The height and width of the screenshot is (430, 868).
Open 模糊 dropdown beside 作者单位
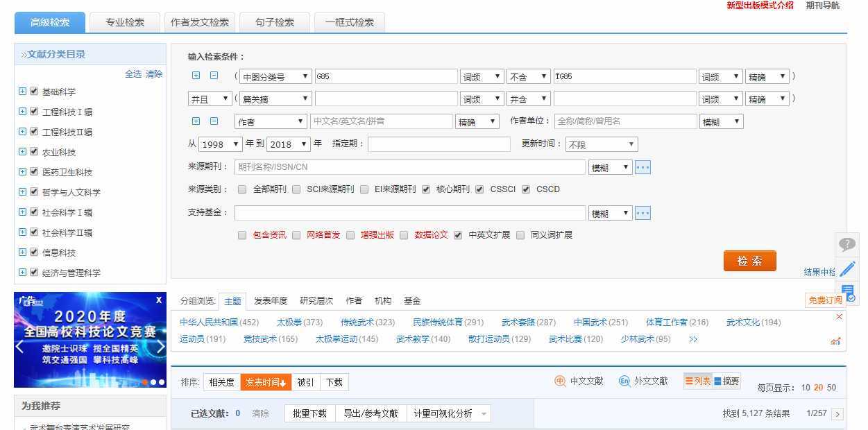coord(722,121)
